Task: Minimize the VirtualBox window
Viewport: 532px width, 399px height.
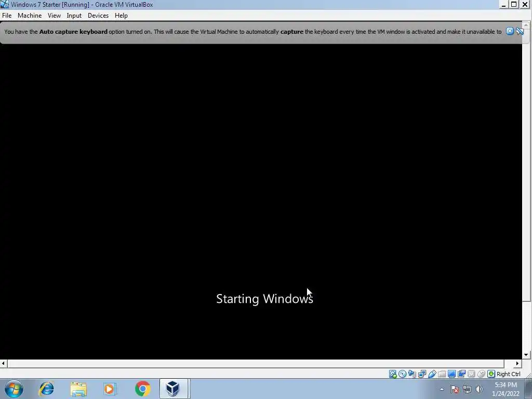Action: [504, 4]
